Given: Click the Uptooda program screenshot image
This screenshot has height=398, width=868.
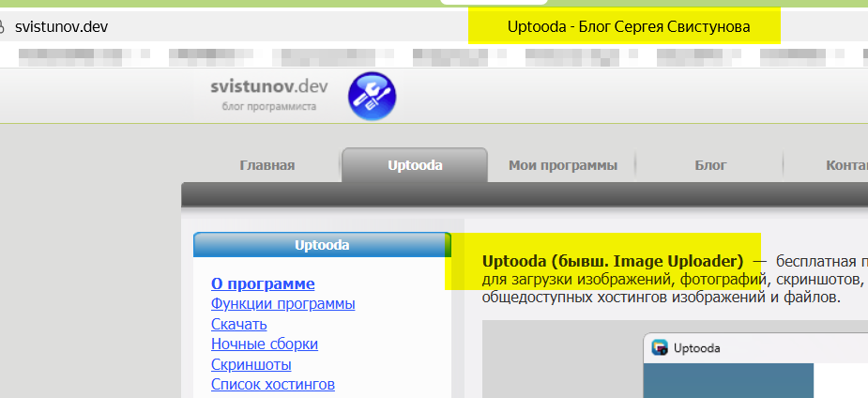Looking at the screenshot, I should [x=675, y=359].
